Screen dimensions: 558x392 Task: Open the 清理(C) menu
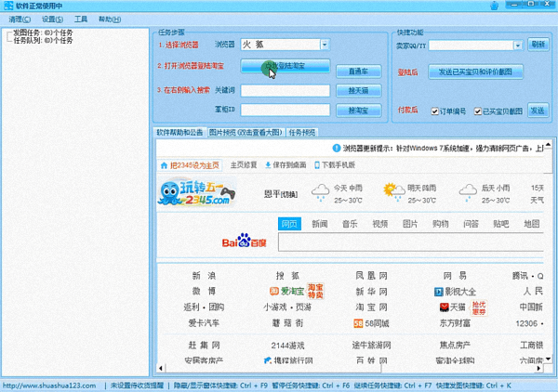click(x=20, y=19)
